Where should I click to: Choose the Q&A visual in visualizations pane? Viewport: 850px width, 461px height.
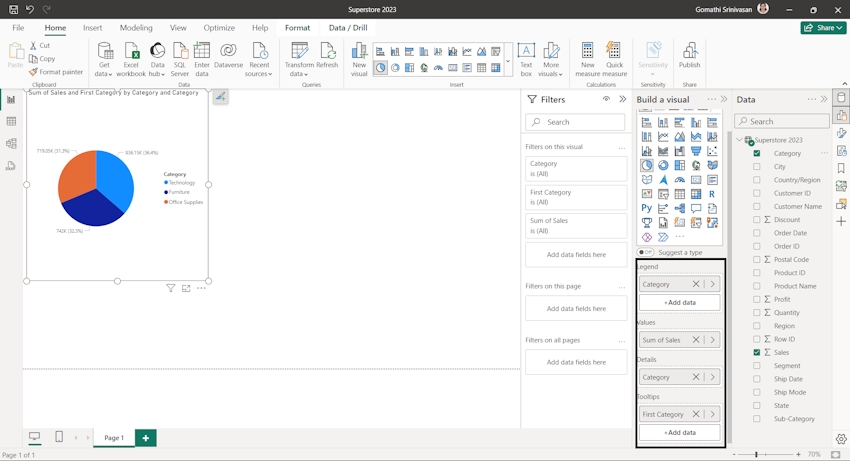pos(696,208)
